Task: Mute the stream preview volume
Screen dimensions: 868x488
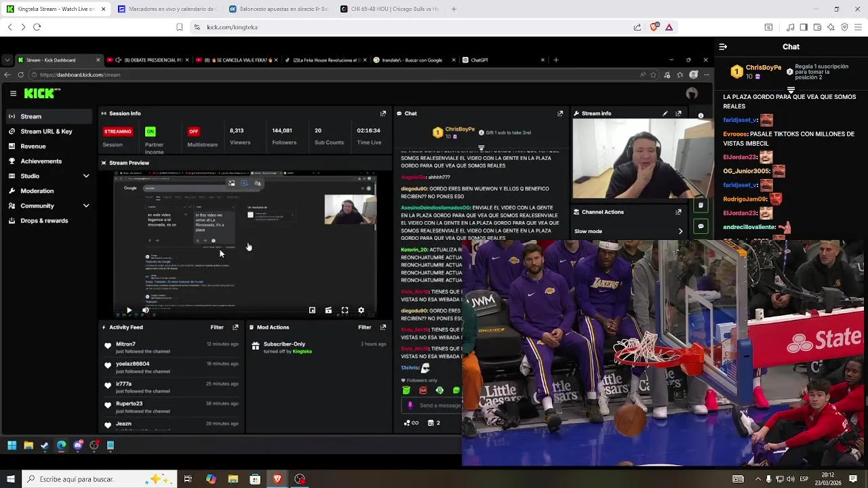Action: point(145,310)
